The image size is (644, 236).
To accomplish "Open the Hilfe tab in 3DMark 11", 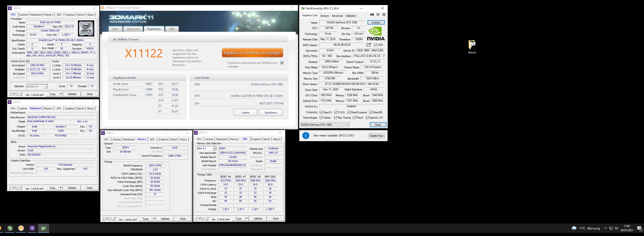I will click(172, 29).
